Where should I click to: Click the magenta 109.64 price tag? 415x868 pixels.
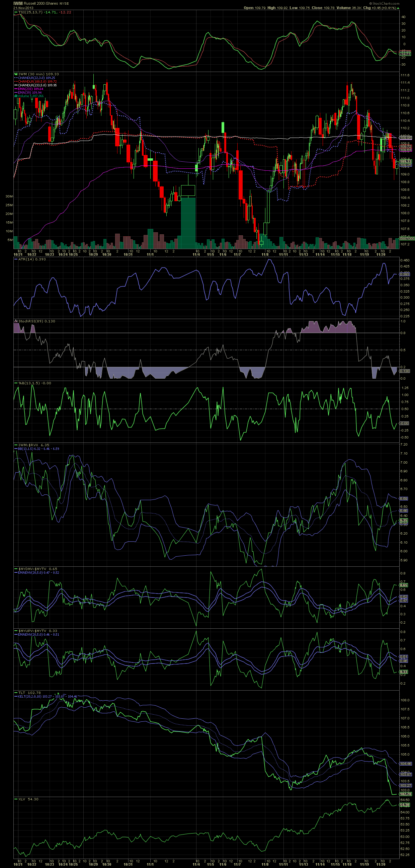pyautogui.click(x=406, y=150)
